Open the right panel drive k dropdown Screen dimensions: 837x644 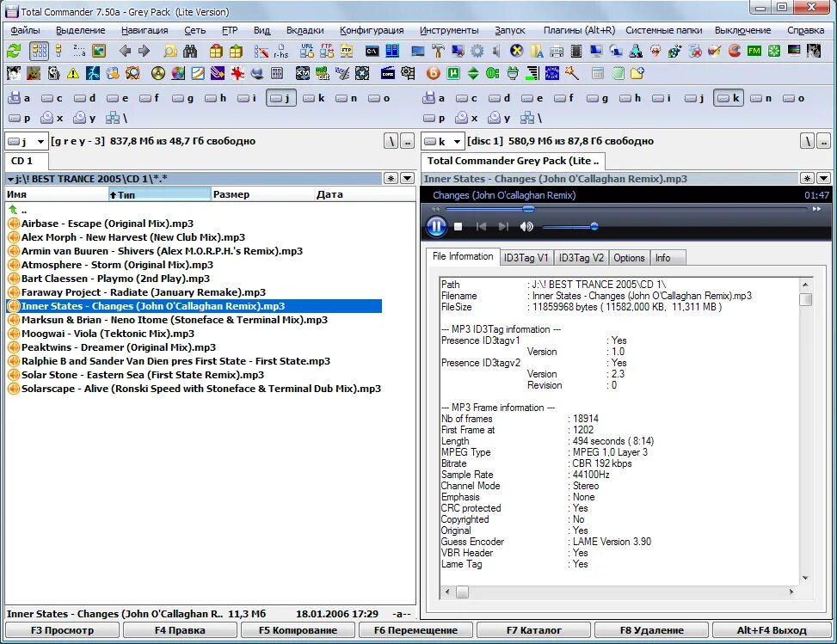click(457, 141)
